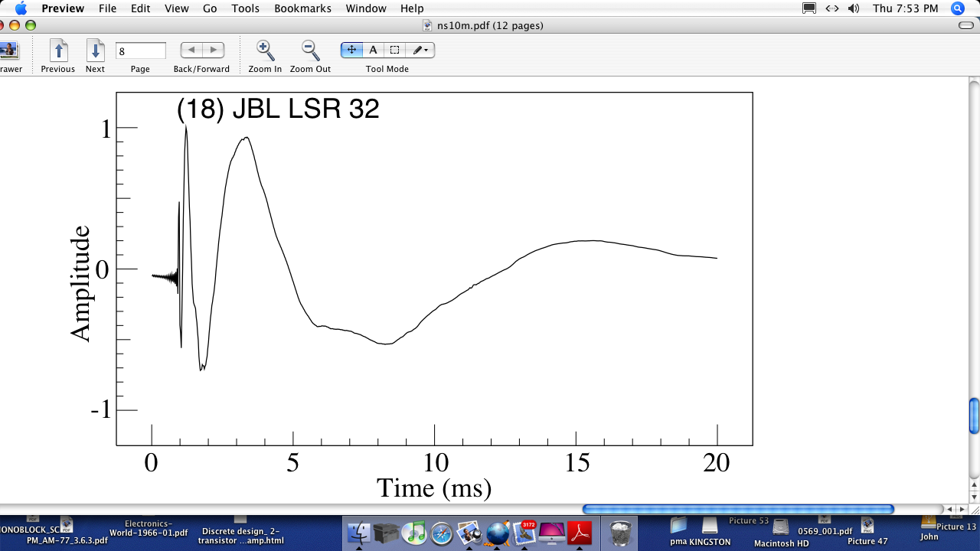This screenshot has height=551, width=980.
Task: Click the Spotlight search icon
Action: (957, 8)
